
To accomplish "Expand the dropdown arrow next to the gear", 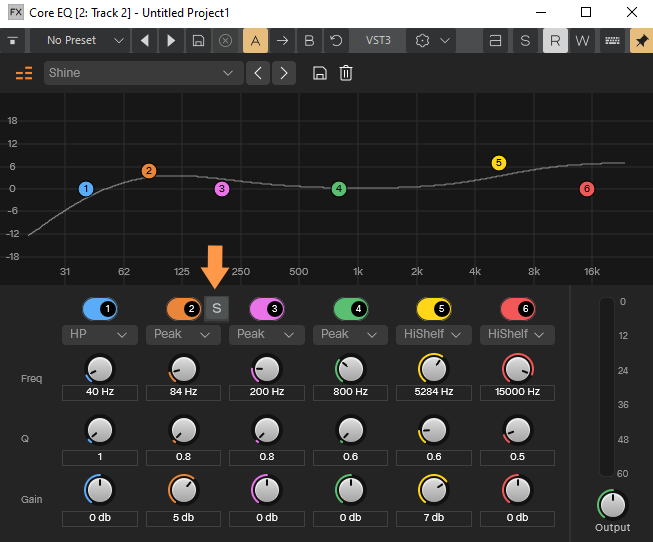I will tap(445, 40).
